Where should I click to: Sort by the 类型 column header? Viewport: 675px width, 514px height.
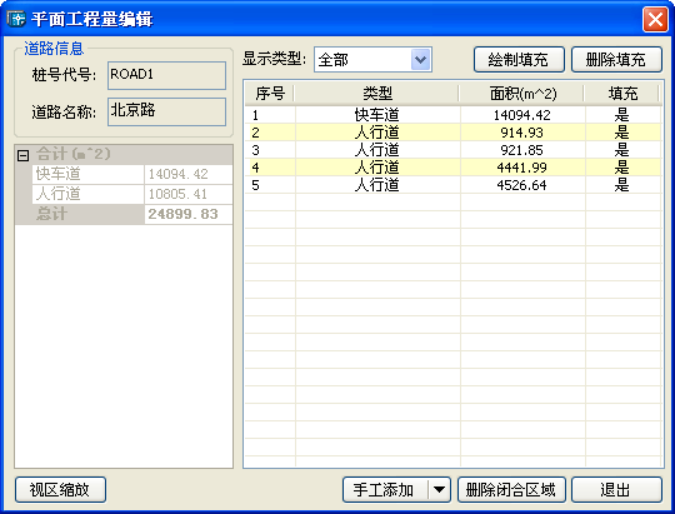tap(377, 93)
